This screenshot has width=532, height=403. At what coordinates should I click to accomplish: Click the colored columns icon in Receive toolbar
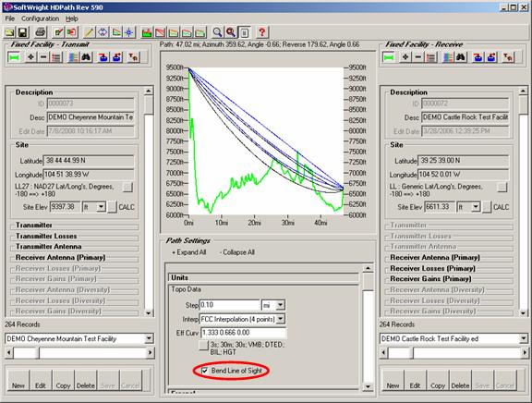[x=448, y=57]
